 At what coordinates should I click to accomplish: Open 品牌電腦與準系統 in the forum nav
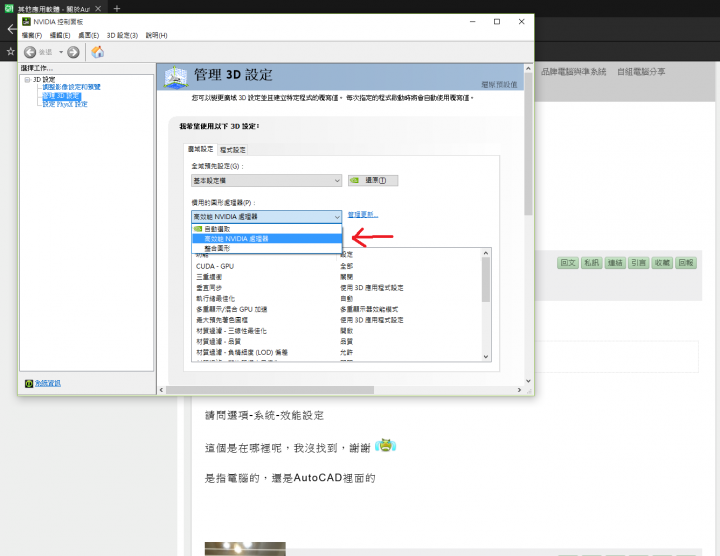pyautogui.click(x=574, y=72)
